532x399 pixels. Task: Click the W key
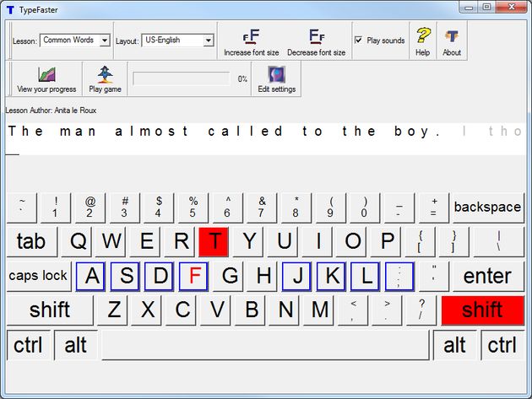111,242
